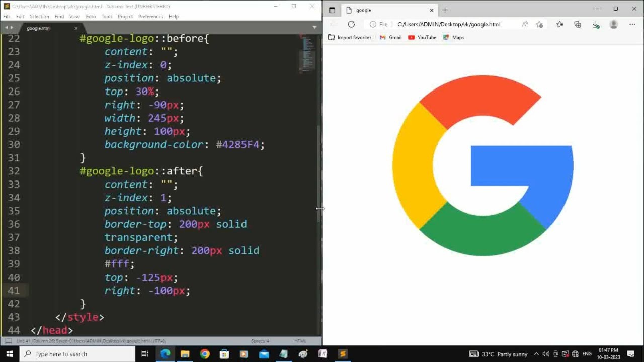Open YouTube bookmark in favorites bar
The image size is (644, 362).
click(x=422, y=37)
